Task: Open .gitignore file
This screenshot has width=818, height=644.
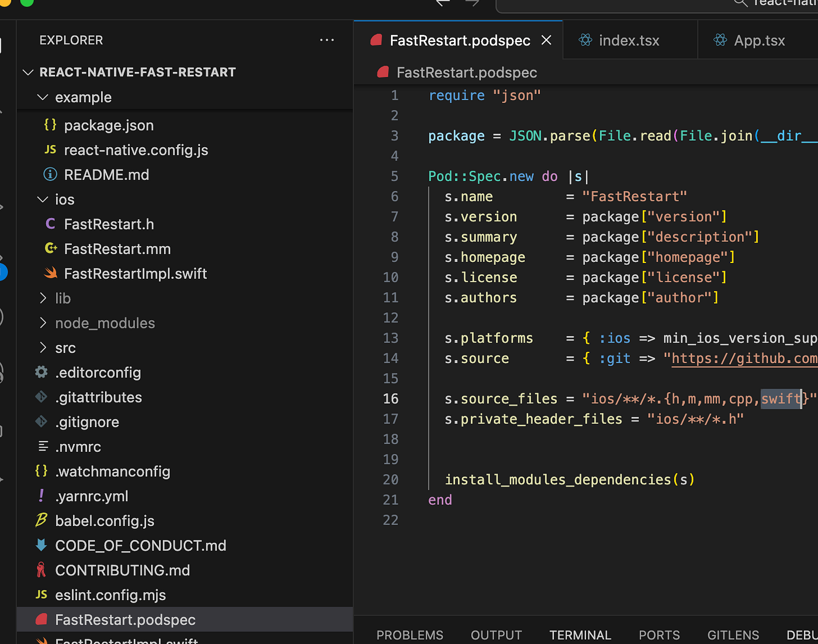Action: [184, 422]
